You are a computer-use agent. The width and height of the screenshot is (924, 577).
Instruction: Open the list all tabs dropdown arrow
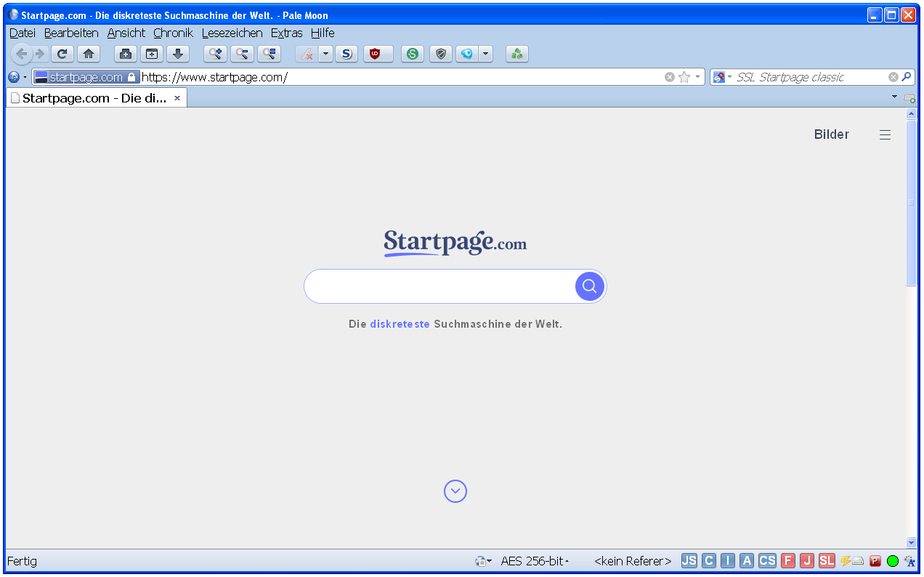click(x=894, y=97)
